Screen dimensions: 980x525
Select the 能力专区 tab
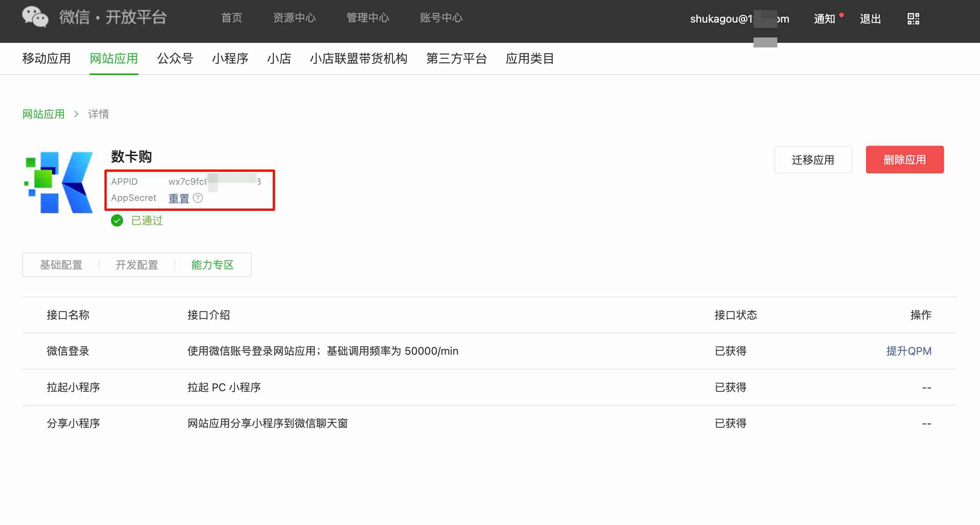pos(212,265)
